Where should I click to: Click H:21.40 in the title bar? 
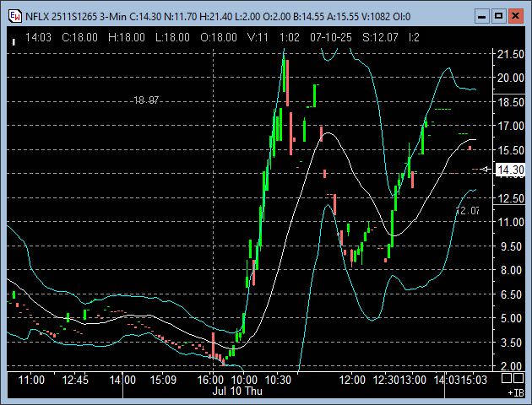(x=215, y=17)
